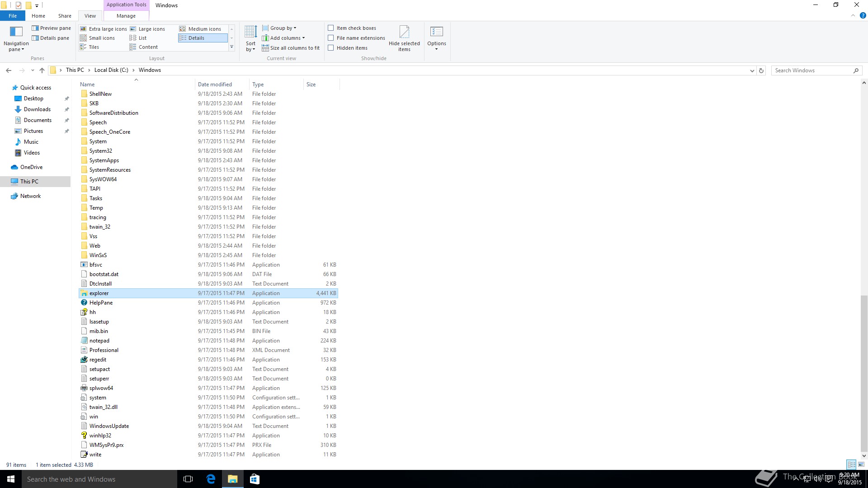Click the Navigation pane icon

16,32
